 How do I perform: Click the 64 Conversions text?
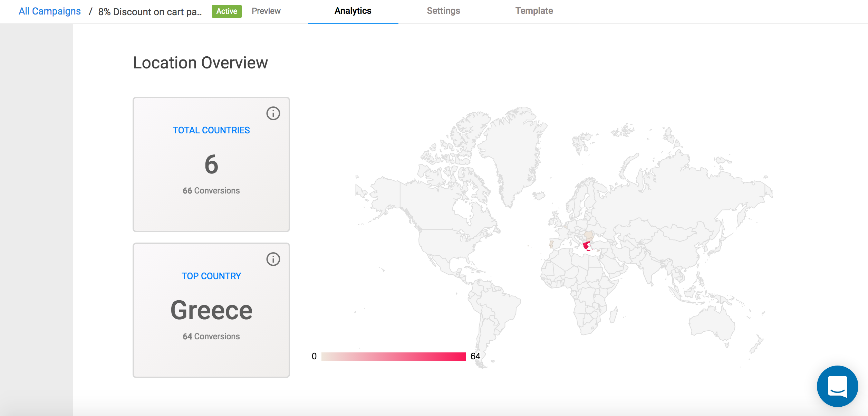click(x=211, y=337)
